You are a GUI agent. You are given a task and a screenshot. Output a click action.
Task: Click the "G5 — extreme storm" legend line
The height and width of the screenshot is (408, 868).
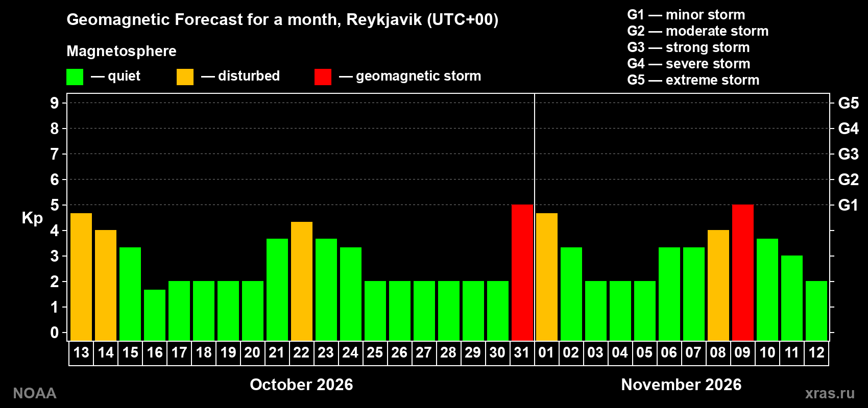[x=693, y=80]
